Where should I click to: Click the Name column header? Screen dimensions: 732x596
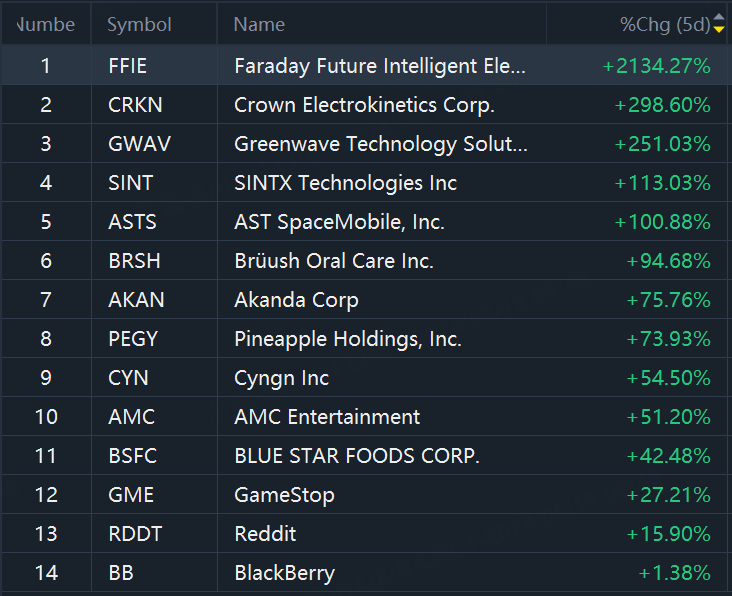(259, 25)
